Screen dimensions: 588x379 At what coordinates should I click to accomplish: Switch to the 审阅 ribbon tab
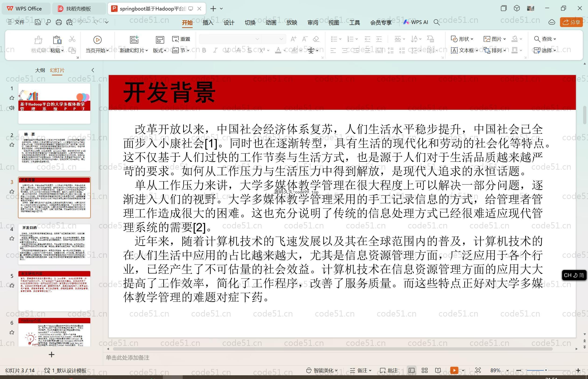[x=313, y=23]
